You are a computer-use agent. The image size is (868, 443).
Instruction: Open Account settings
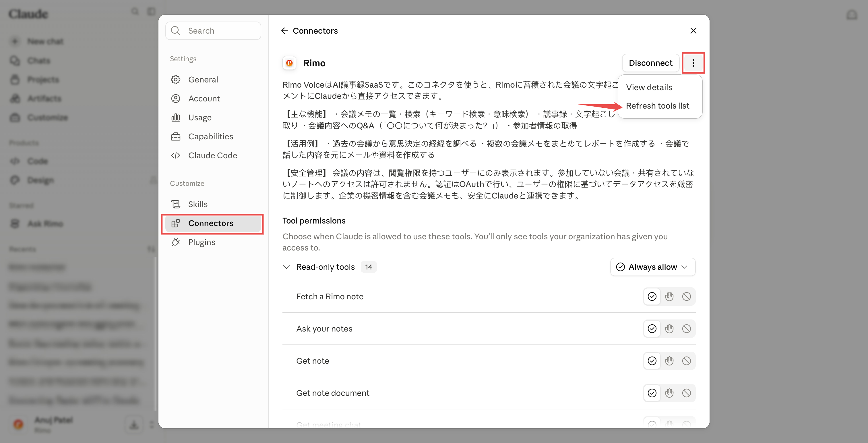[x=213, y=99]
